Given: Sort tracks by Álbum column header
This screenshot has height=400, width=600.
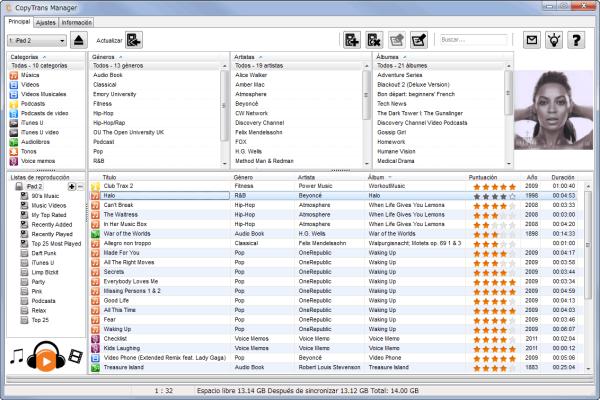Looking at the screenshot, I should 376,177.
